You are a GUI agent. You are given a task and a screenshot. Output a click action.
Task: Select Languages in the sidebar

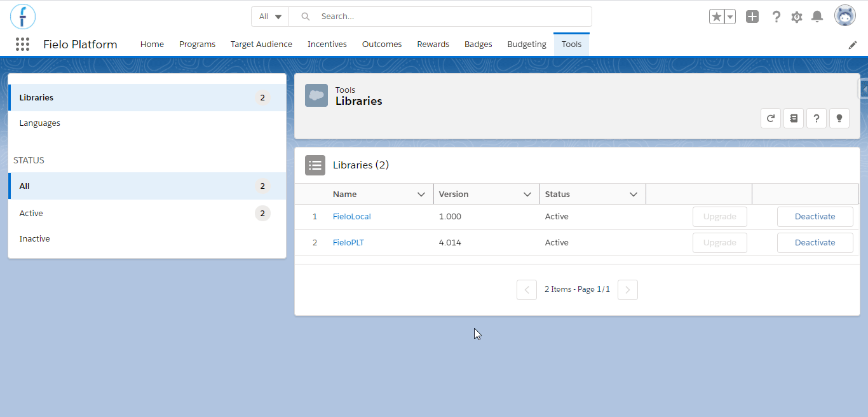147,123
